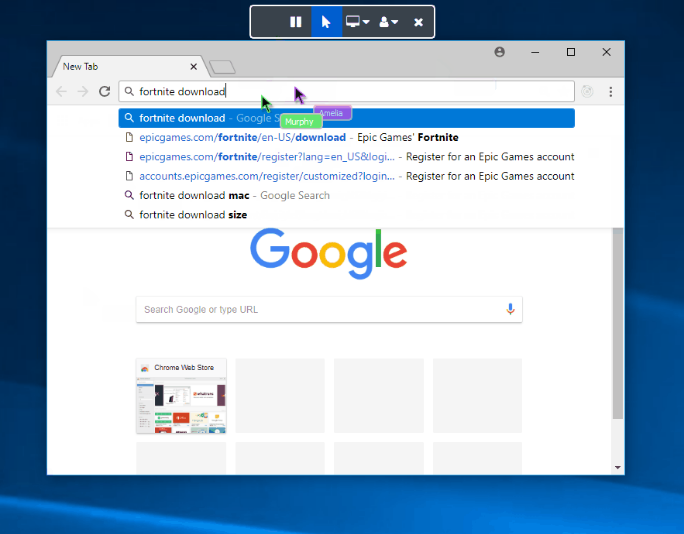
Task: Expand the participants user dropdown
Action: pos(388,22)
